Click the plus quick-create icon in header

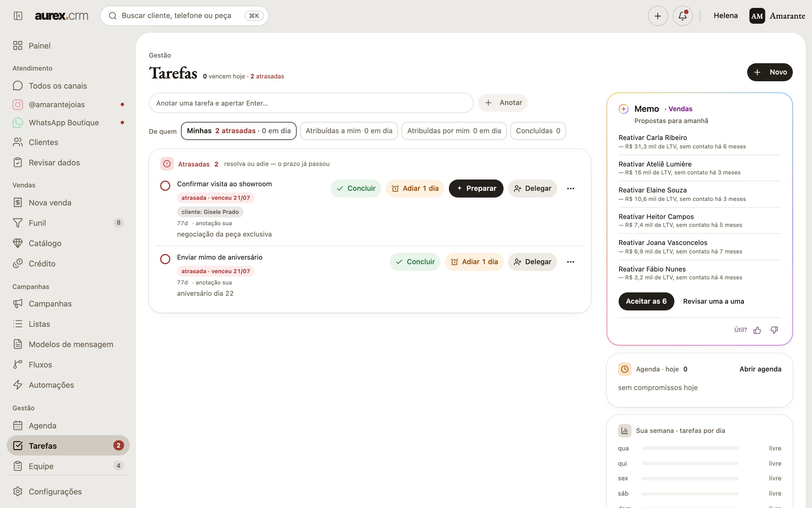click(658, 16)
